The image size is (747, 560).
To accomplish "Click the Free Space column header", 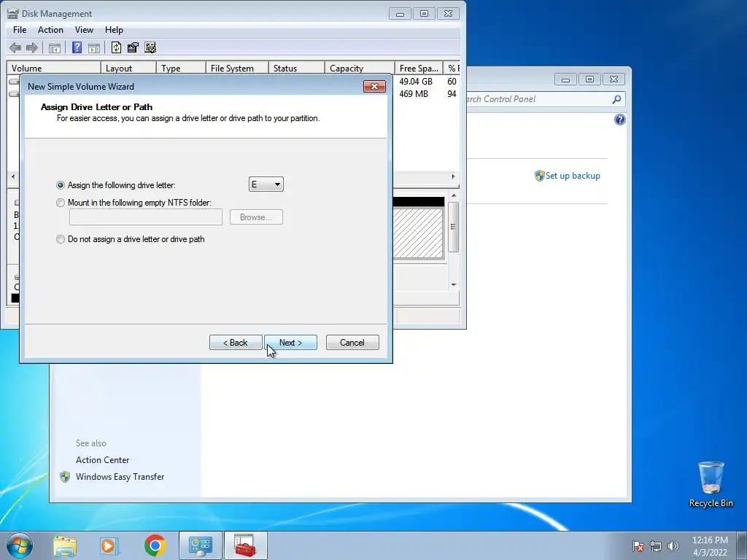I will pos(419,68).
